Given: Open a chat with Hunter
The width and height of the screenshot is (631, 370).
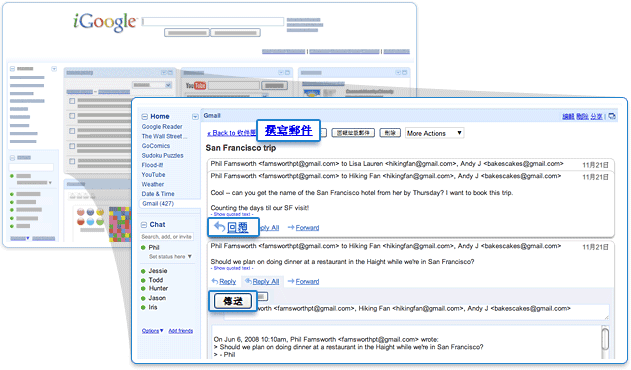Looking at the screenshot, I should (158, 289).
